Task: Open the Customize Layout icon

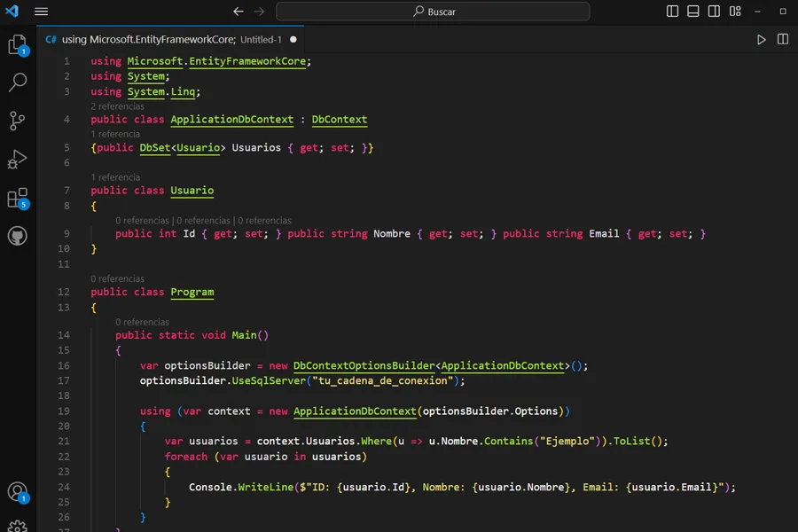Action: coord(735,12)
